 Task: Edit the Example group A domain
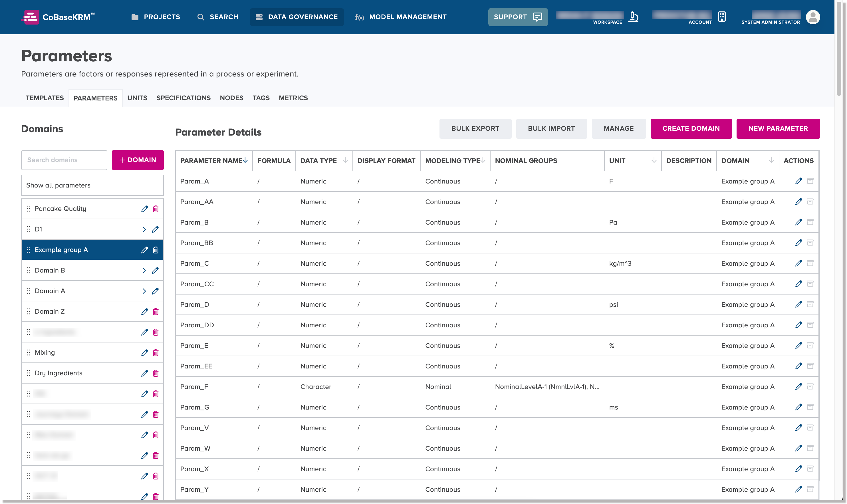(144, 250)
